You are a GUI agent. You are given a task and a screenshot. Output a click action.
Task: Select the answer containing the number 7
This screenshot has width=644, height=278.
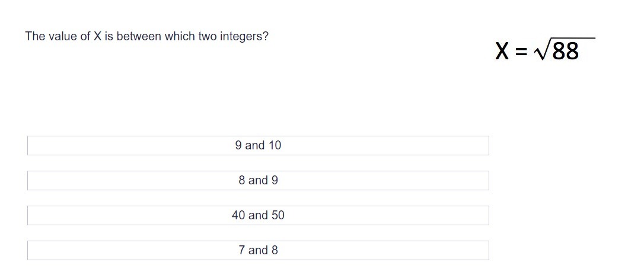[258, 250]
